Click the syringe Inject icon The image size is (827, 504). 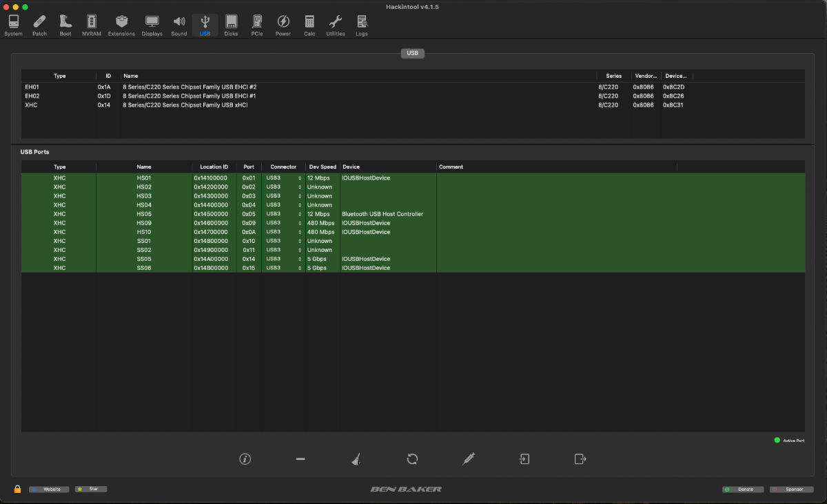point(468,459)
